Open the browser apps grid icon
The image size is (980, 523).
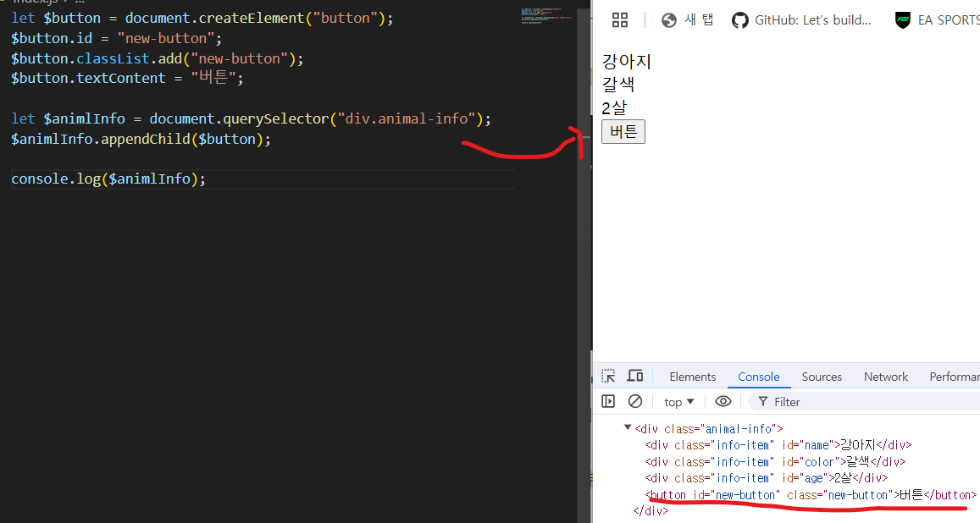[619, 20]
